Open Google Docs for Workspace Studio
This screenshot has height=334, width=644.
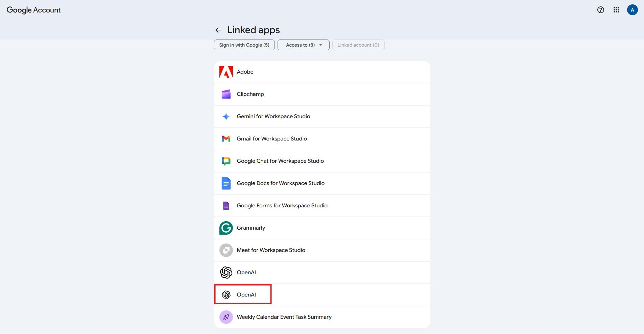tap(322, 183)
